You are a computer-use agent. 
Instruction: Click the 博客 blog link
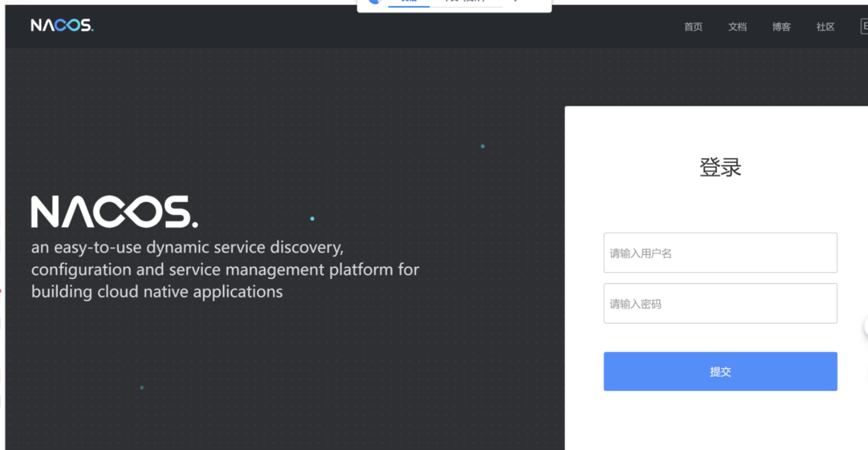coord(781,26)
